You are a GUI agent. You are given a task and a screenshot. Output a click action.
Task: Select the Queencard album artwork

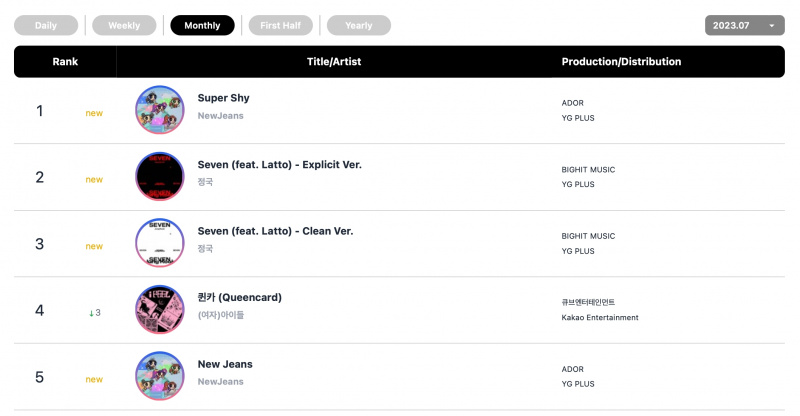160,309
